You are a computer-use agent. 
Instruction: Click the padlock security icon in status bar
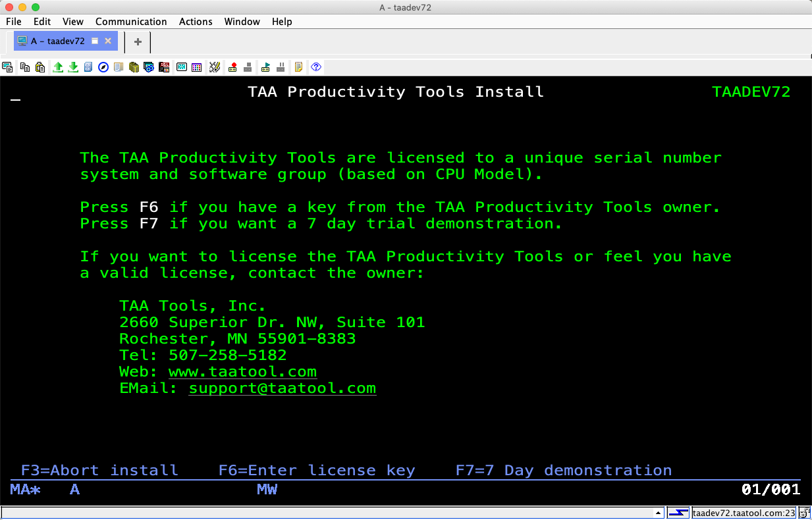tap(805, 513)
